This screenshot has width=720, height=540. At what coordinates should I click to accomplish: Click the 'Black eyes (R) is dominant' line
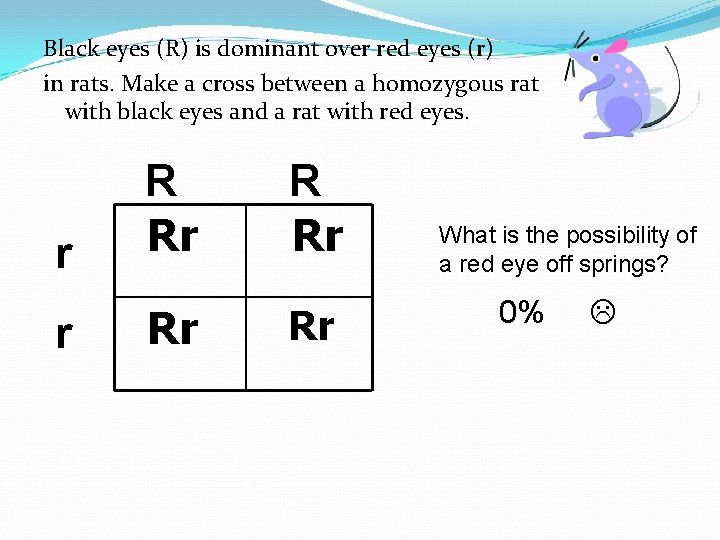coord(268,48)
